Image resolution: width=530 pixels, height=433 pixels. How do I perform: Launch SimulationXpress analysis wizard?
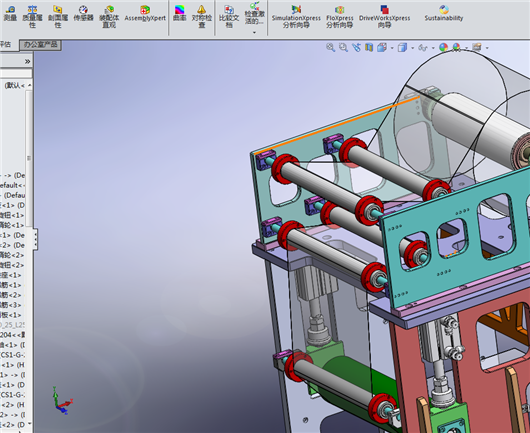tap(296, 17)
